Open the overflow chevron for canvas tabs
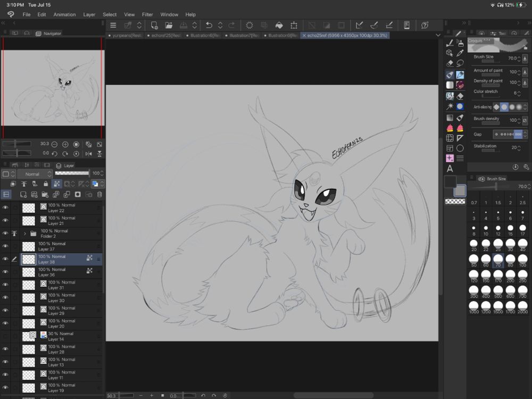532x399 pixels. (438, 35)
